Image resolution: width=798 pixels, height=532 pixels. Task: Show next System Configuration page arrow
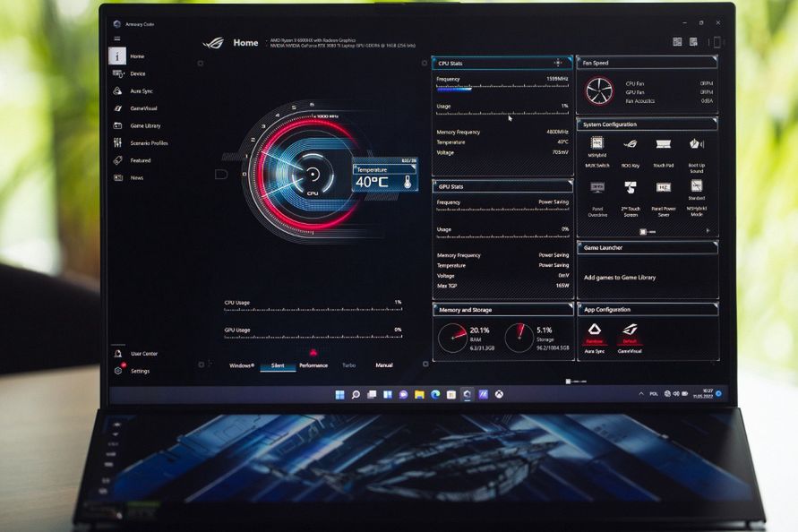click(x=708, y=230)
